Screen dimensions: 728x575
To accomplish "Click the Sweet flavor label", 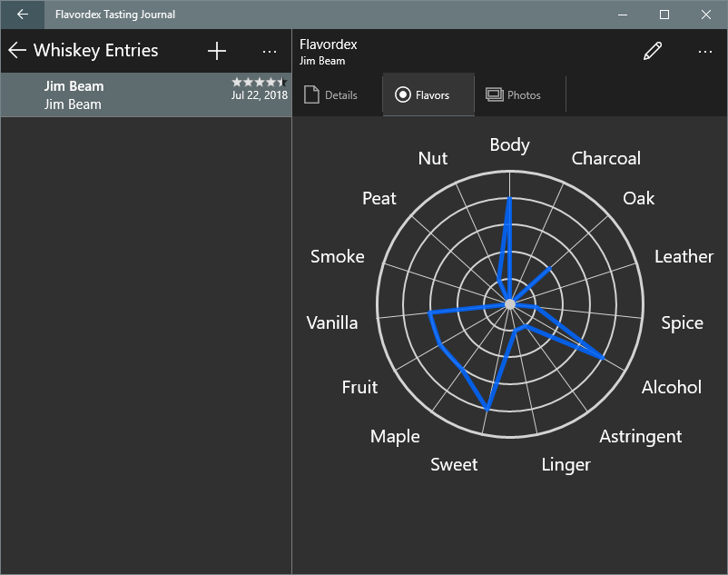I will point(454,464).
